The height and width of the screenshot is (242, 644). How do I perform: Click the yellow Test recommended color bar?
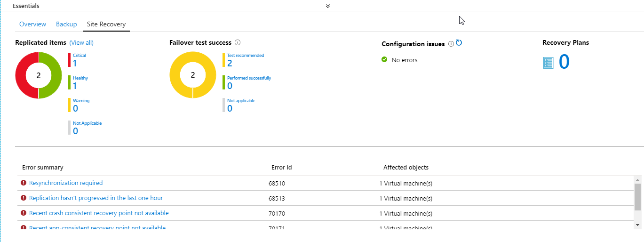[x=224, y=60]
